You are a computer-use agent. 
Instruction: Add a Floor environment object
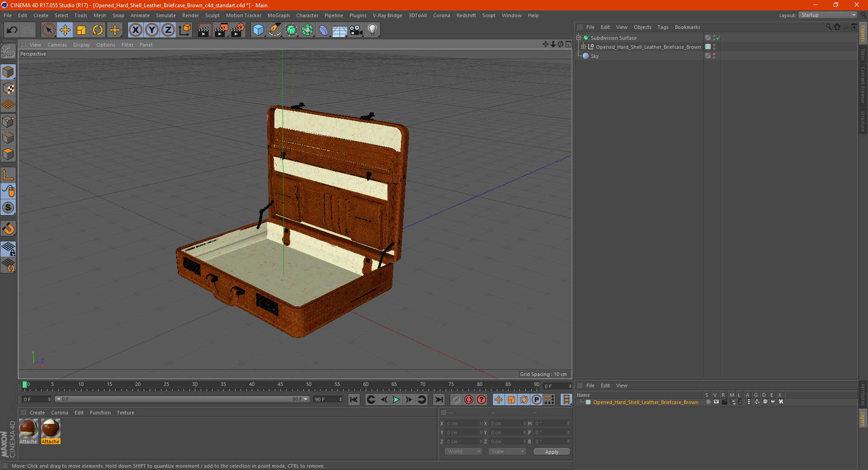[x=340, y=30]
